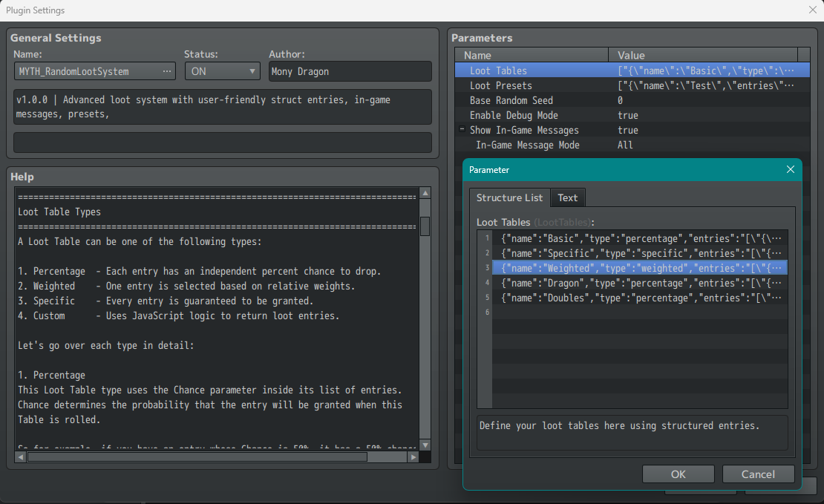This screenshot has width=824, height=504.
Task: Select the Enable Debug Mode parameter
Action: [632, 115]
